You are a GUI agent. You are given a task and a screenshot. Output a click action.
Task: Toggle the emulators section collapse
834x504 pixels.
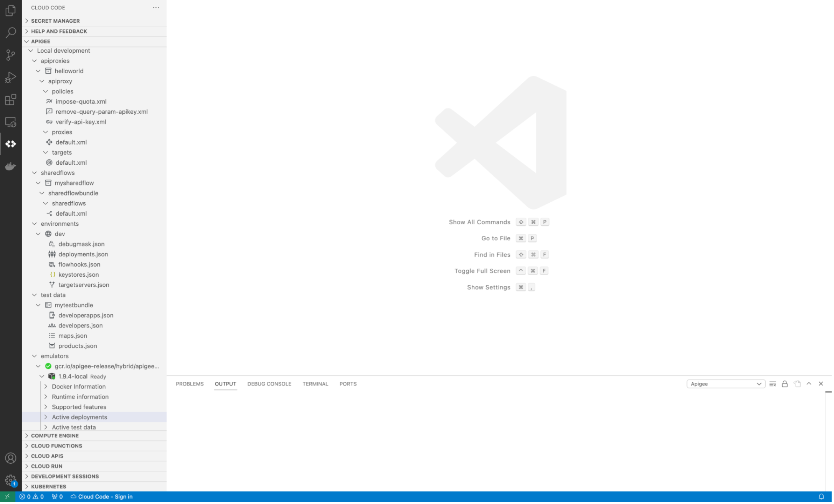35,356
